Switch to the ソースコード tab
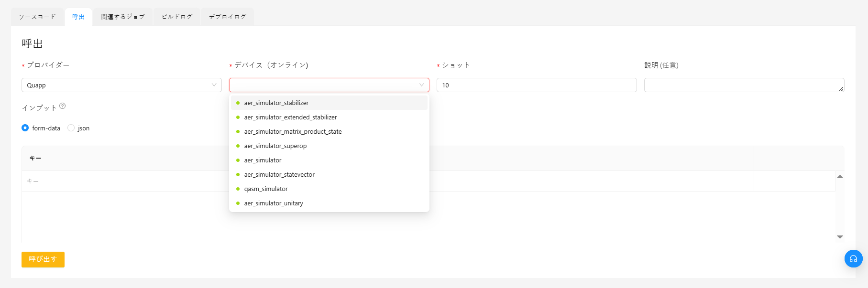The width and height of the screenshot is (868, 288). pos(37,17)
